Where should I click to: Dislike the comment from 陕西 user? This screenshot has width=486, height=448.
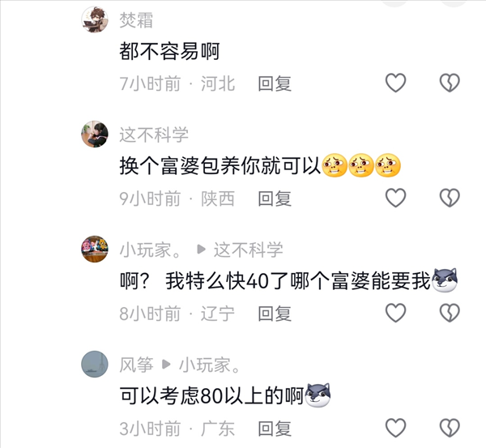pos(450,198)
